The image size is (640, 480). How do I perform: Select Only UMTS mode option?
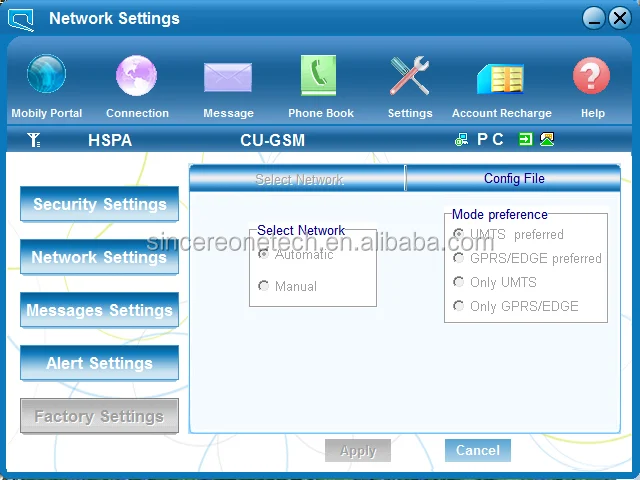click(x=459, y=282)
